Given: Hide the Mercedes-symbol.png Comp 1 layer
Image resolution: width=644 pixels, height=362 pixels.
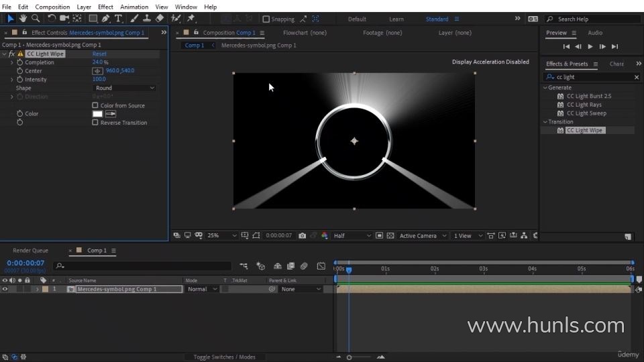Looking at the screenshot, I should (5, 290).
